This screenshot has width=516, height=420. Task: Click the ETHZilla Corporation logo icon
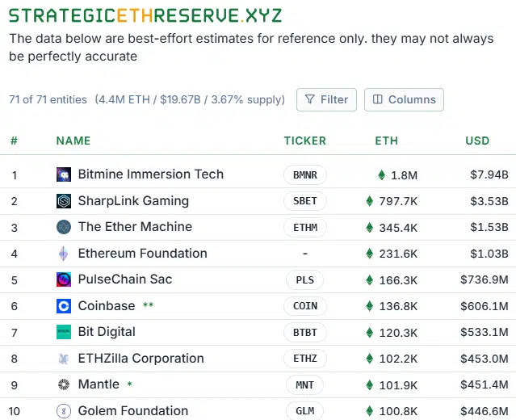(64, 359)
